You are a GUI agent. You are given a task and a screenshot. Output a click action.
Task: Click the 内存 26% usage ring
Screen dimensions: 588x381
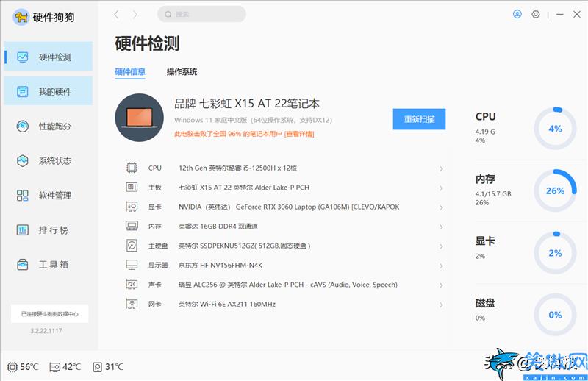[x=555, y=190]
